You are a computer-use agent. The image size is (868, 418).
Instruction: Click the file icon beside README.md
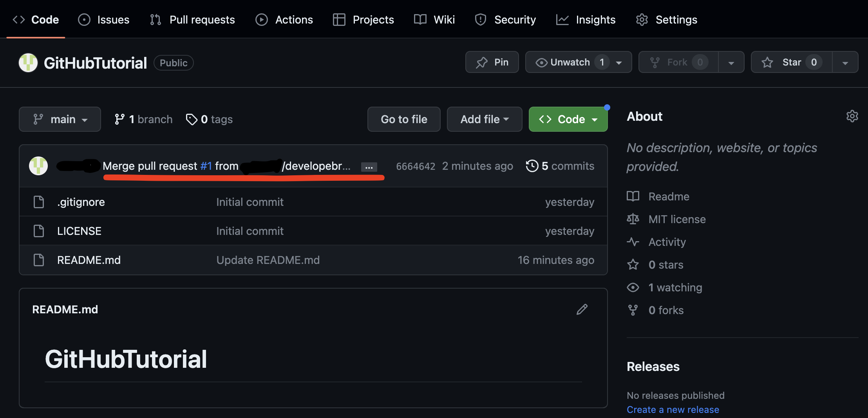(x=39, y=260)
